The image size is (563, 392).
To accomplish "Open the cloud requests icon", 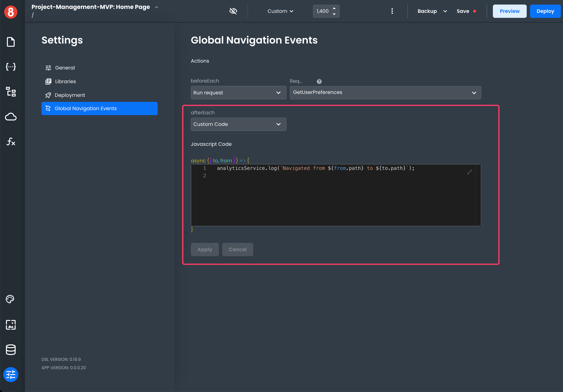I will pyautogui.click(x=11, y=117).
